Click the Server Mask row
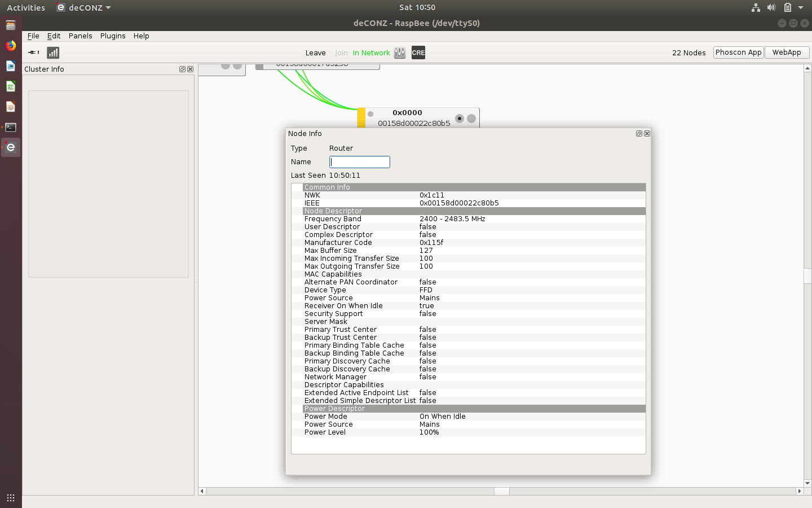The height and width of the screenshot is (508, 812). click(469, 321)
